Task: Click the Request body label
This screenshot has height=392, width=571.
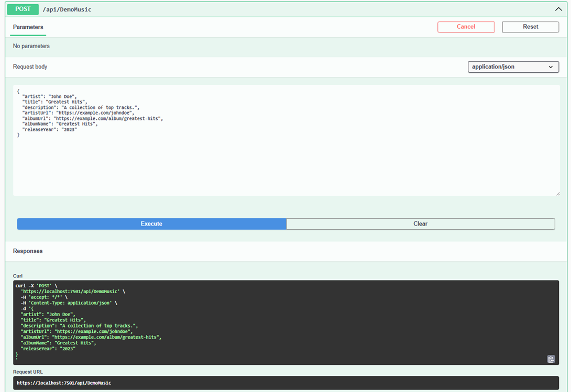Action: point(30,67)
